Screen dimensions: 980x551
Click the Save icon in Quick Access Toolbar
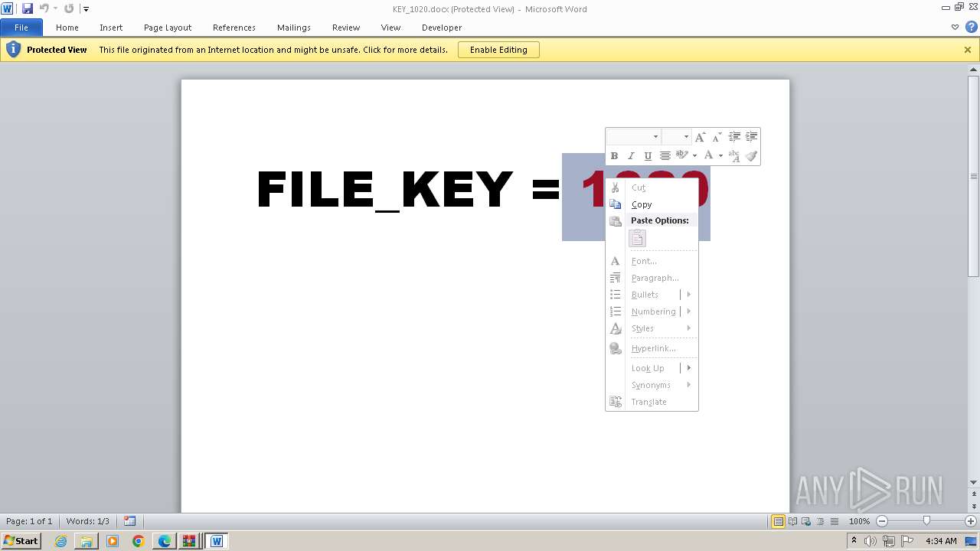click(28, 8)
